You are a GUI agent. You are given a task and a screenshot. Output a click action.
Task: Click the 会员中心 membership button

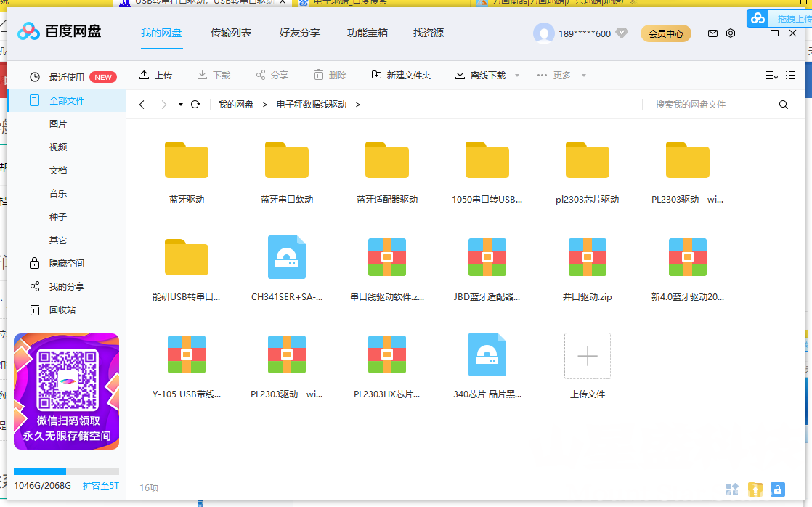pos(665,33)
